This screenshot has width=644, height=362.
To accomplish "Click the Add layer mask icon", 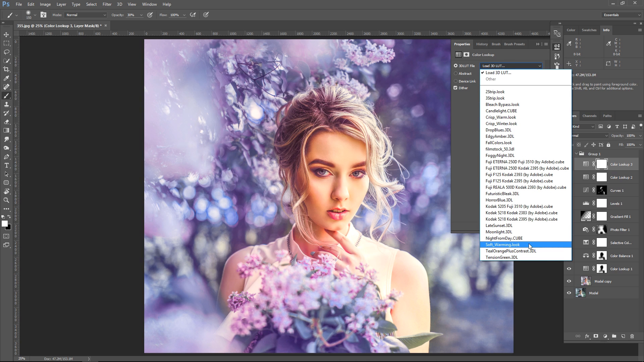I will tap(596, 336).
